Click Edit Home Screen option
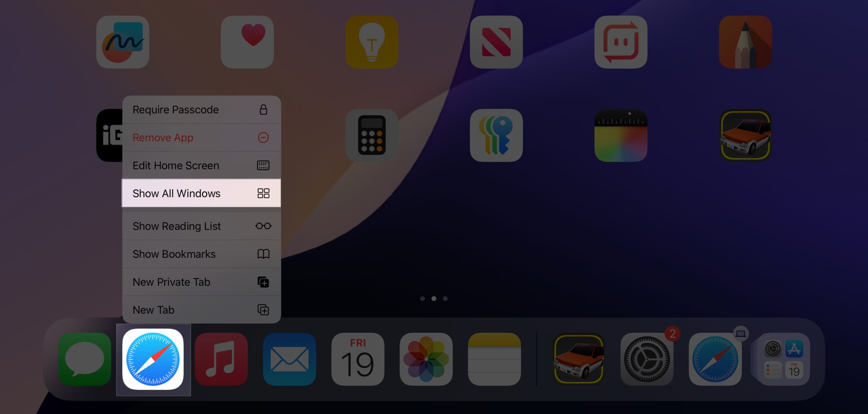 201,165
